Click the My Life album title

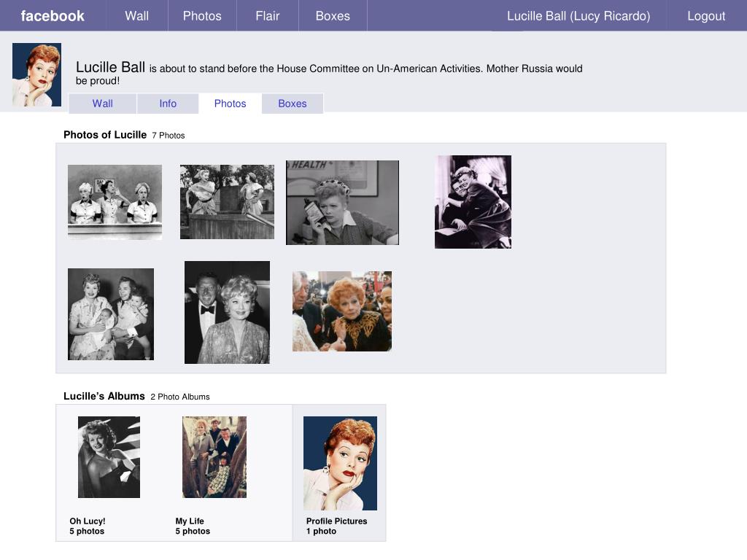coord(190,521)
